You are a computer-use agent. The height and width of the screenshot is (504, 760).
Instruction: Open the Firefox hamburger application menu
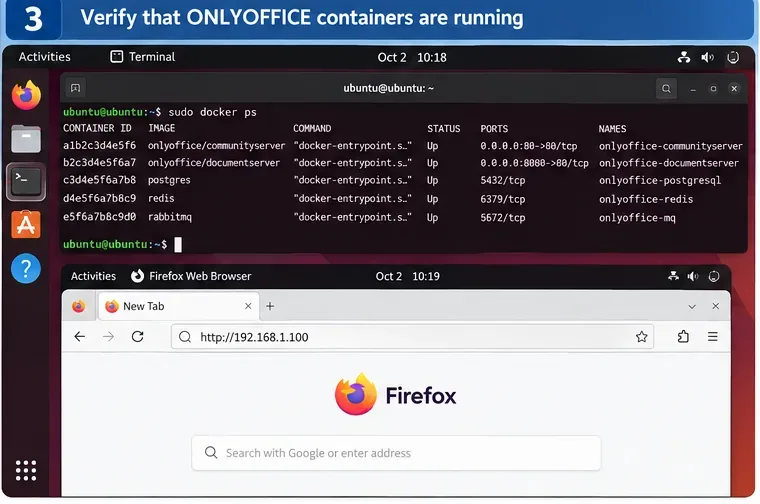click(712, 337)
